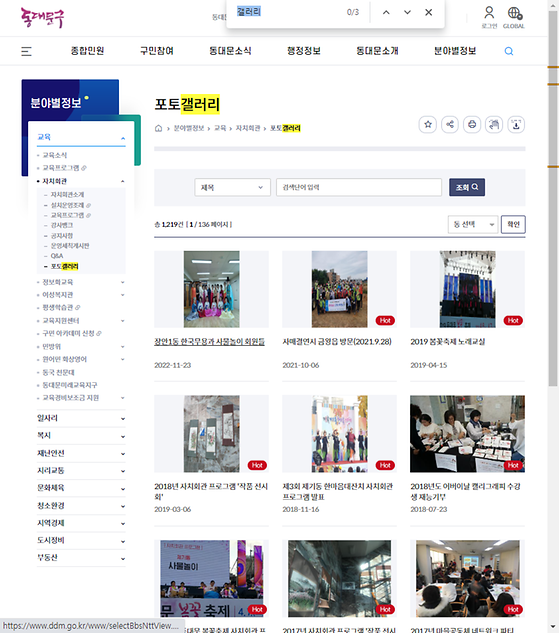
Task: Select 공지사항 in sidebar
Action: coord(62,236)
